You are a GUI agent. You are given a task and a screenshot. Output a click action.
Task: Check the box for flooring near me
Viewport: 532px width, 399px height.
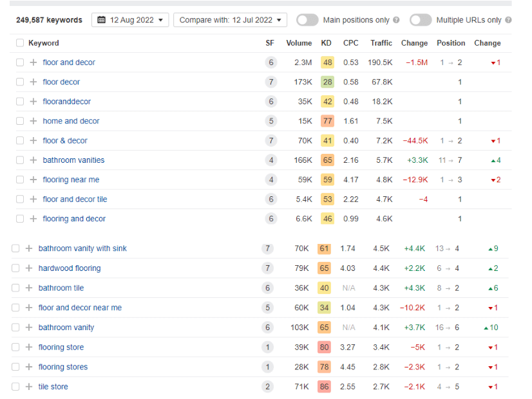point(20,180)
